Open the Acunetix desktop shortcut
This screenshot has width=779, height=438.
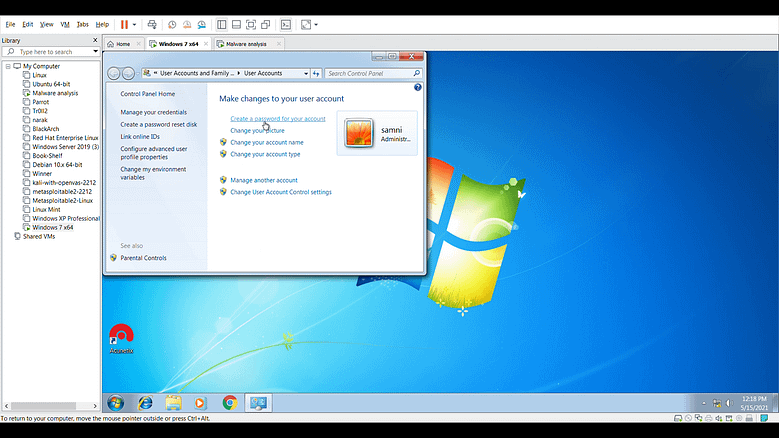coord(121,339)
